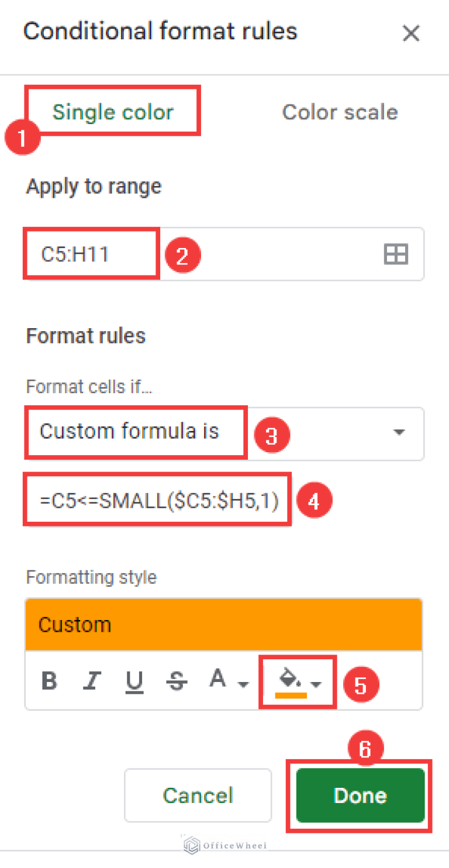Toggle strikethrough text formatting
This screenshot has width=449, height=868.
click(177, 681)
